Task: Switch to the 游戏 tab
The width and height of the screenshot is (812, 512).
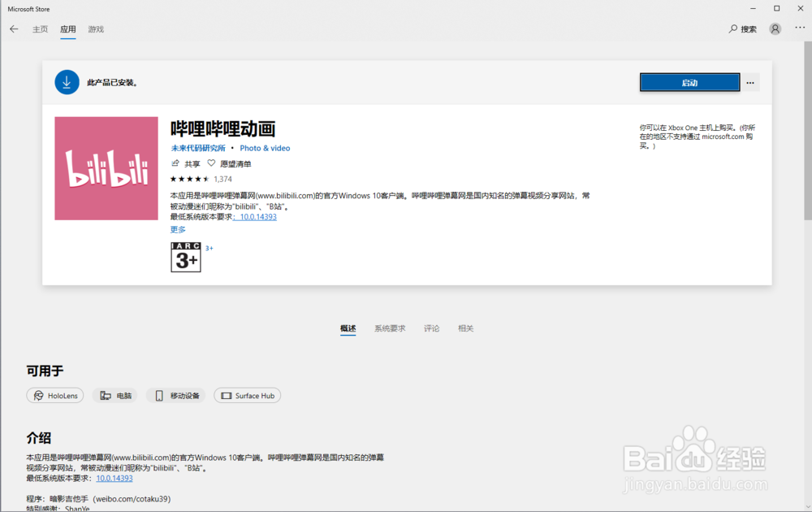Action: [96, 29]
